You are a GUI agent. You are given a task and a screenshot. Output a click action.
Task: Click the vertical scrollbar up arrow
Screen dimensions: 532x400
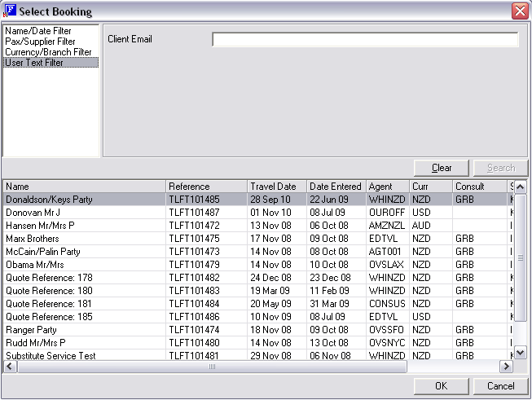tap(521, 187)
